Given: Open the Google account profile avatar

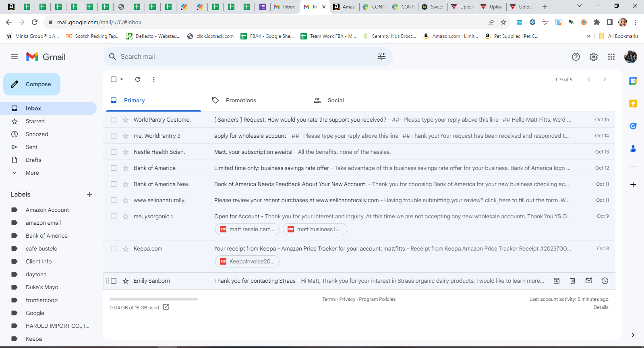Looking at the screenshot, I should pos(631,57).
